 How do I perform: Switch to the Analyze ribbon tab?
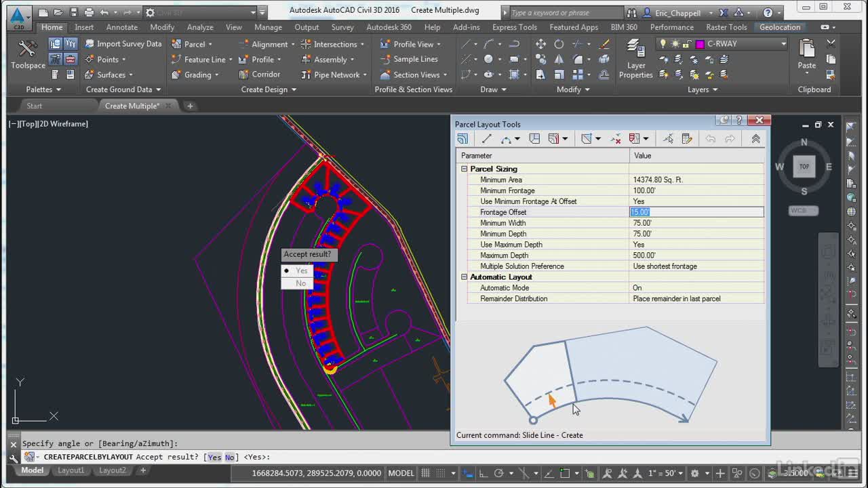point(200,27)
